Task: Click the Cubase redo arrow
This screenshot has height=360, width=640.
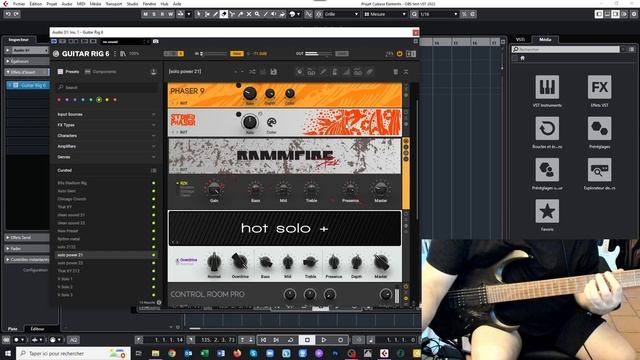Action: pos(16,14)
